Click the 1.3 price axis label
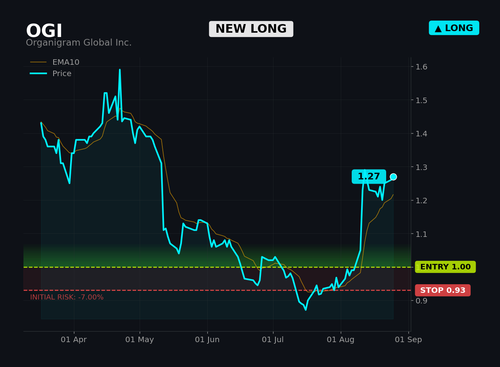The image size is (500, 367). click(421, 167)
